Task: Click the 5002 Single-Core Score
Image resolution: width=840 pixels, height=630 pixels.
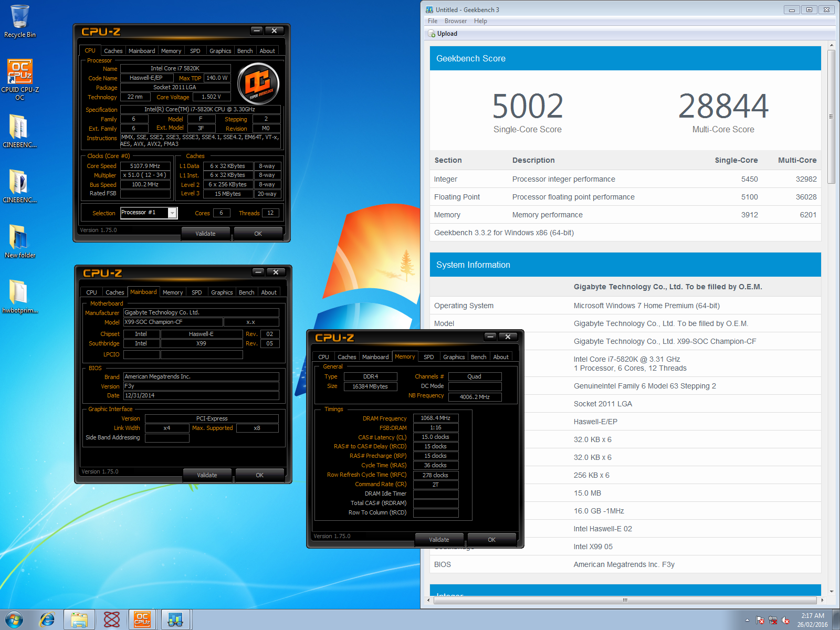Action: pos(528,107)
